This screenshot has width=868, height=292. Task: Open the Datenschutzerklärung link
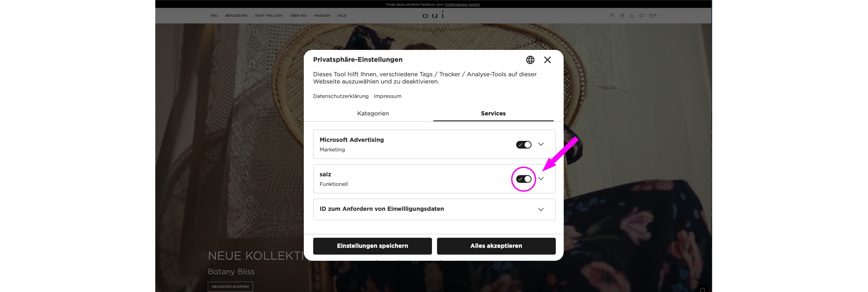tap(341, 96)
